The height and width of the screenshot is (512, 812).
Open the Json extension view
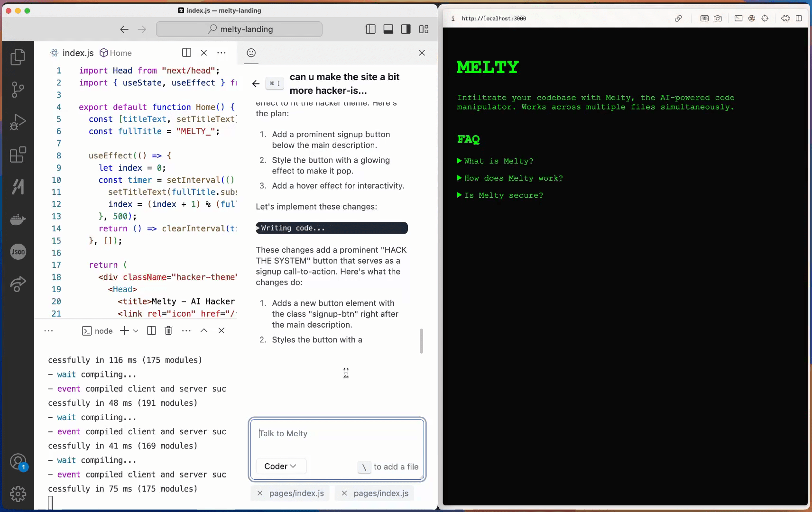[18, 252]
